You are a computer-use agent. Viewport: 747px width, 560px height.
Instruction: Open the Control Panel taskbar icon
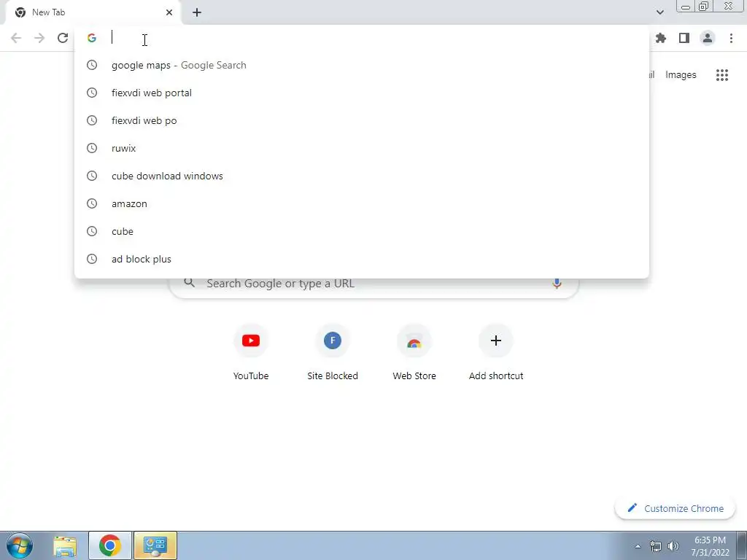click(x=155, y=545)
